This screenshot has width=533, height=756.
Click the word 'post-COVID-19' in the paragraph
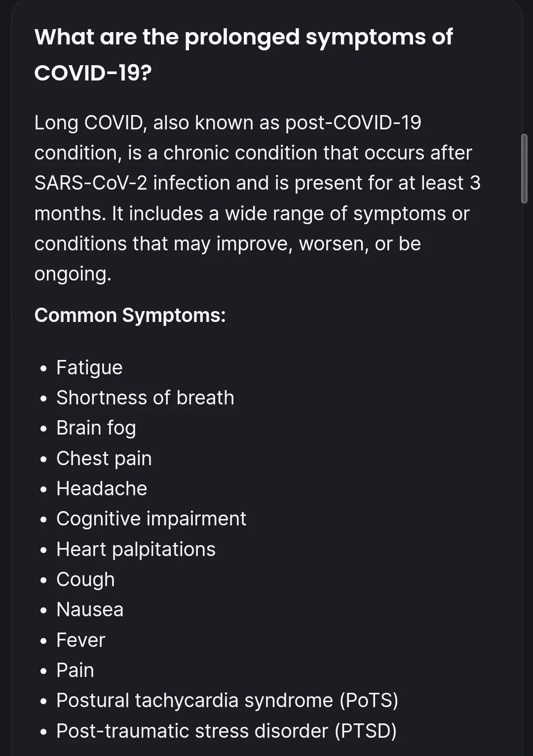[x=353, y=122]
